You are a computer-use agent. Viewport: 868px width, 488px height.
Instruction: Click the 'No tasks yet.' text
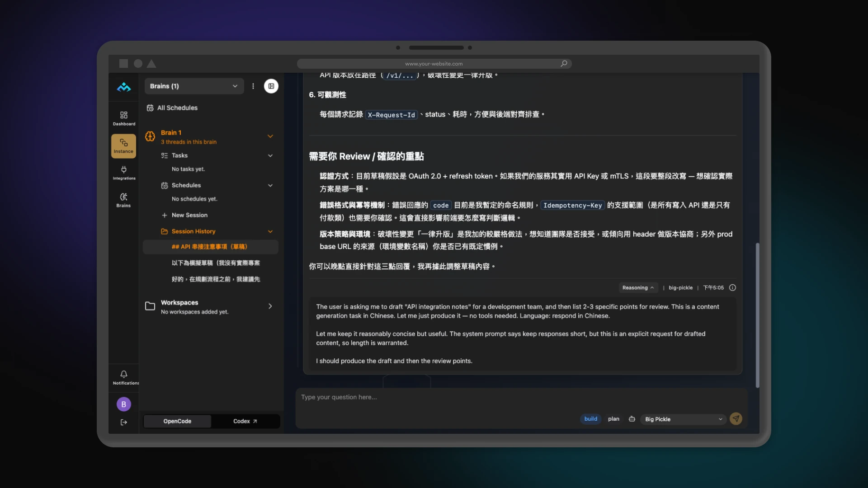[188, 169]
